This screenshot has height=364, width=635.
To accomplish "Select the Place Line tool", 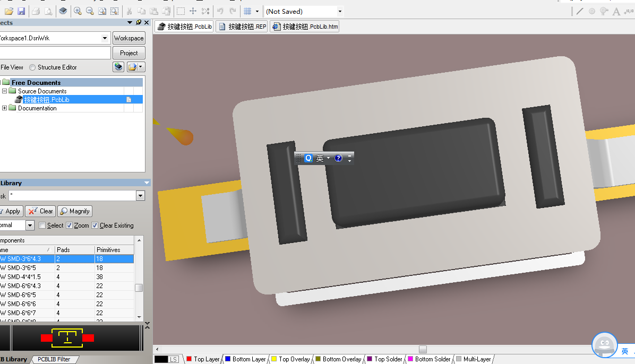I will [x=580, y=11].
